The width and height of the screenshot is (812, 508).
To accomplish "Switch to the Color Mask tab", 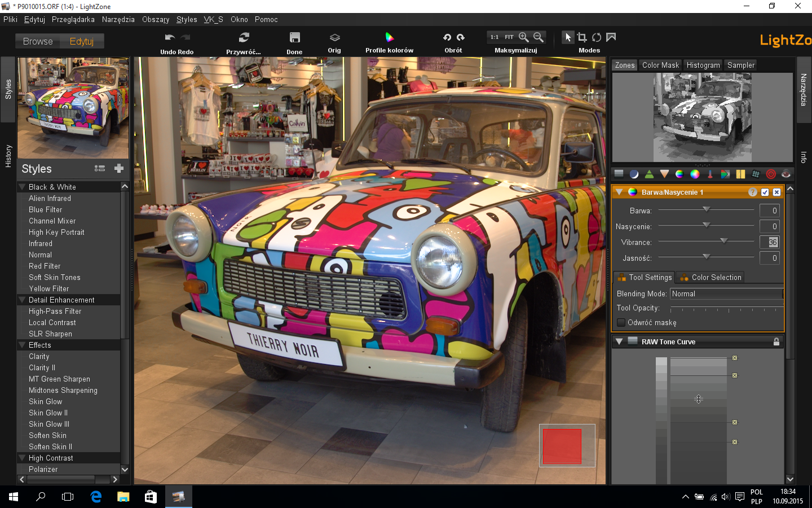I will point(660,65).
